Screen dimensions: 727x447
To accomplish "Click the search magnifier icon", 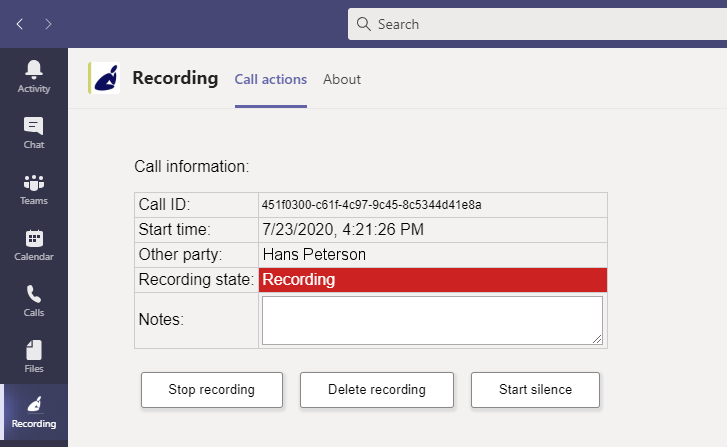I will 364,24.
